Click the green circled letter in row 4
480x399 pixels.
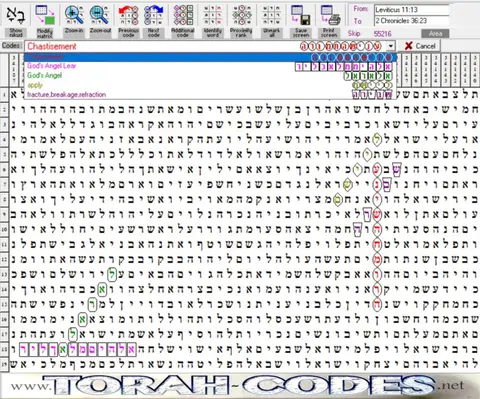[377, 139]
